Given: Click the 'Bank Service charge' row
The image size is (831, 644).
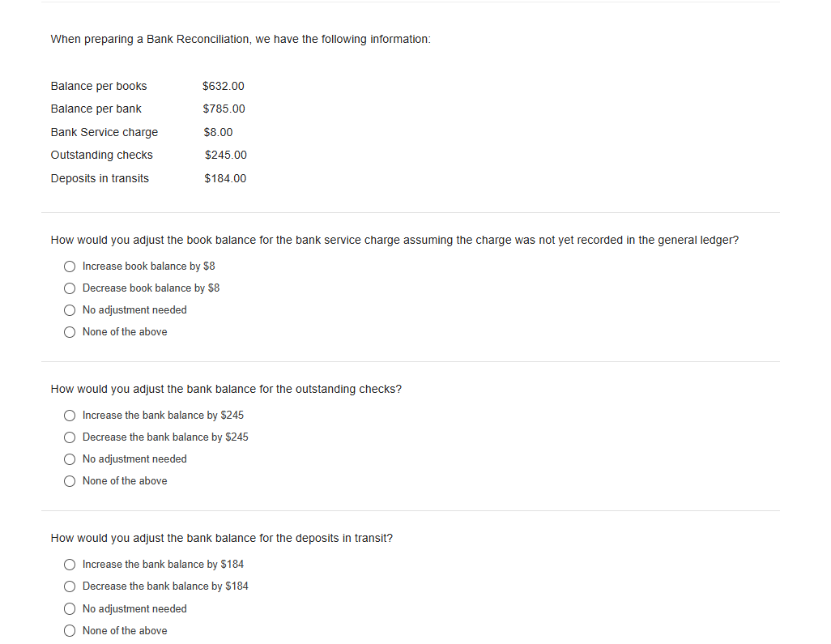Looking at the screenshot, I should [x=104, y=131].
